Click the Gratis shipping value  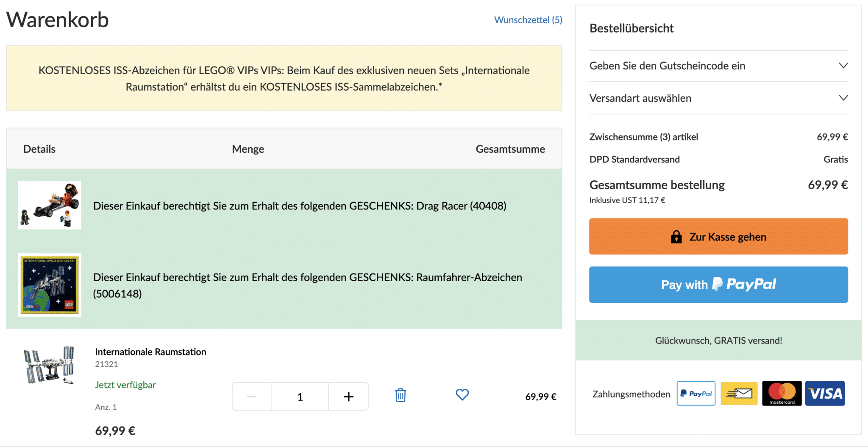click(835, 159)
